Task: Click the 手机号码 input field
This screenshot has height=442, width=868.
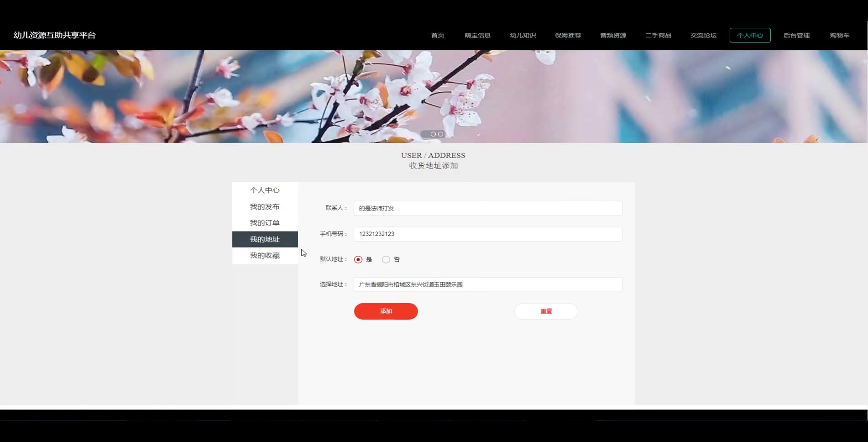Action: click(x=487, y=234)
